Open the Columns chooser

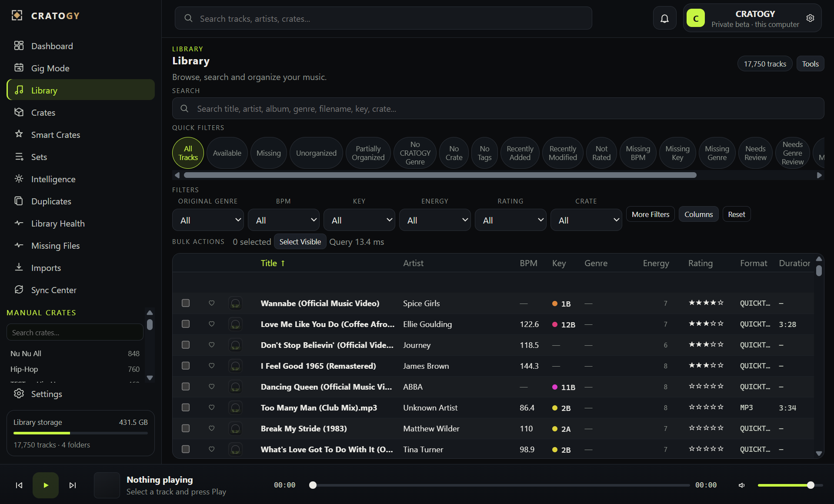[x=698, y=214]
